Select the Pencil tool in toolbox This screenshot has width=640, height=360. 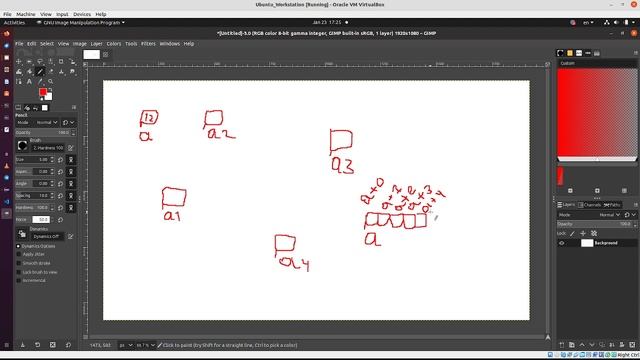(40, 72)
